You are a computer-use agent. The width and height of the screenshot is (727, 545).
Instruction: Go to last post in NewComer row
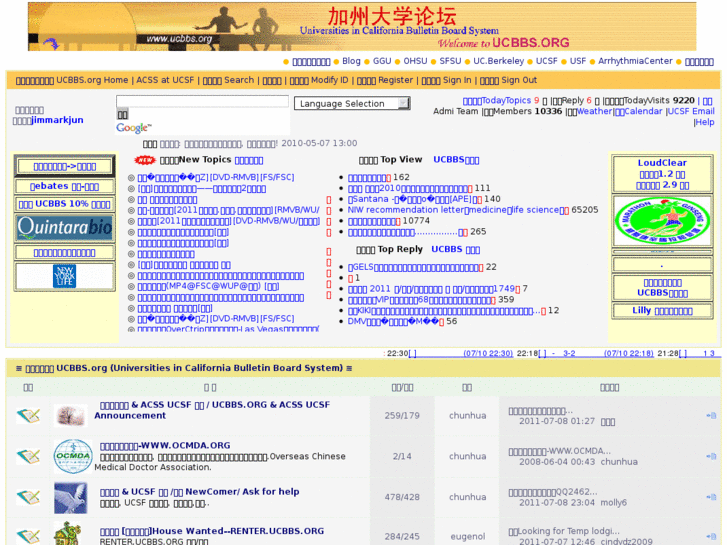tap(711, 497)
